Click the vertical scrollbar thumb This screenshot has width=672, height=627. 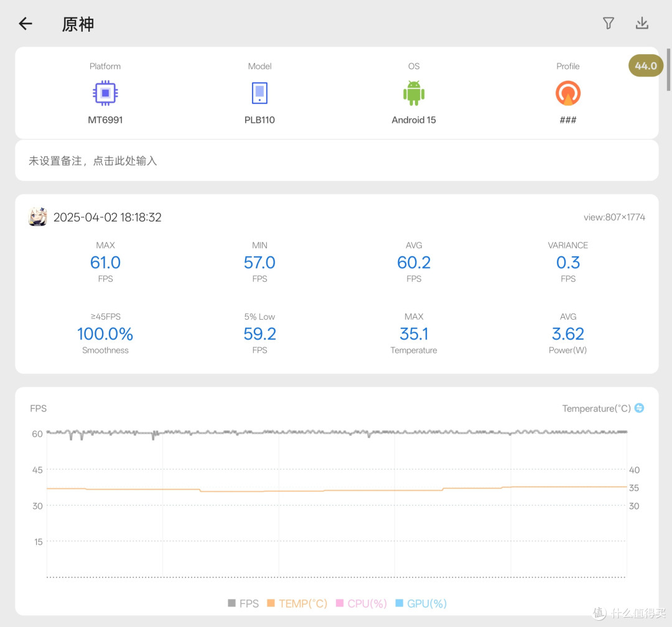point(668,70)
